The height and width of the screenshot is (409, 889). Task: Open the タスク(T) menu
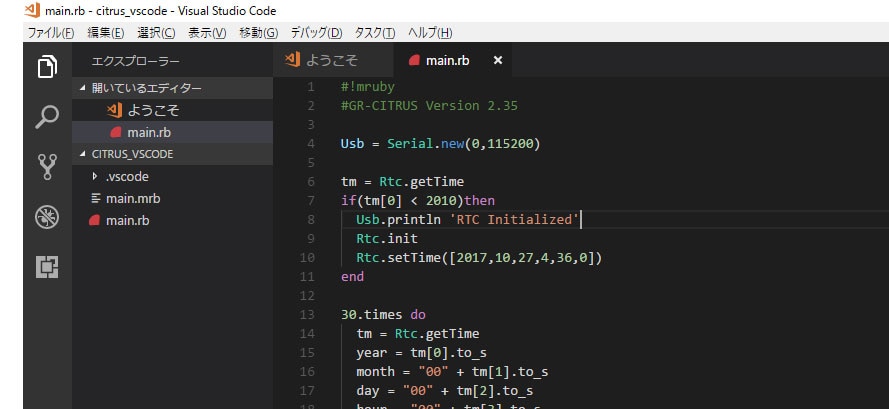[375, 33]
